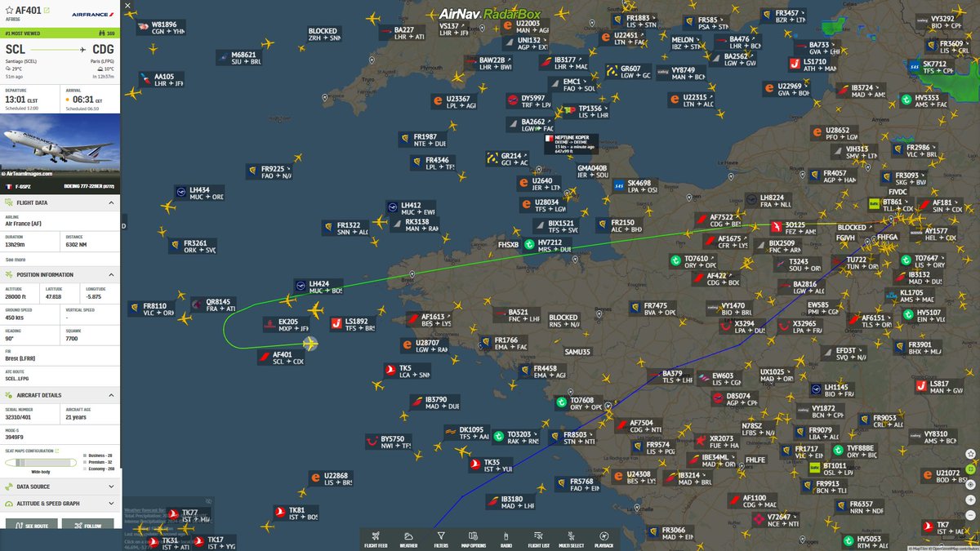The image size is (980, 551).
Task: Click the selected AF401 aircraft on the map
Action: pyautogui.click(x=310, y=343)
